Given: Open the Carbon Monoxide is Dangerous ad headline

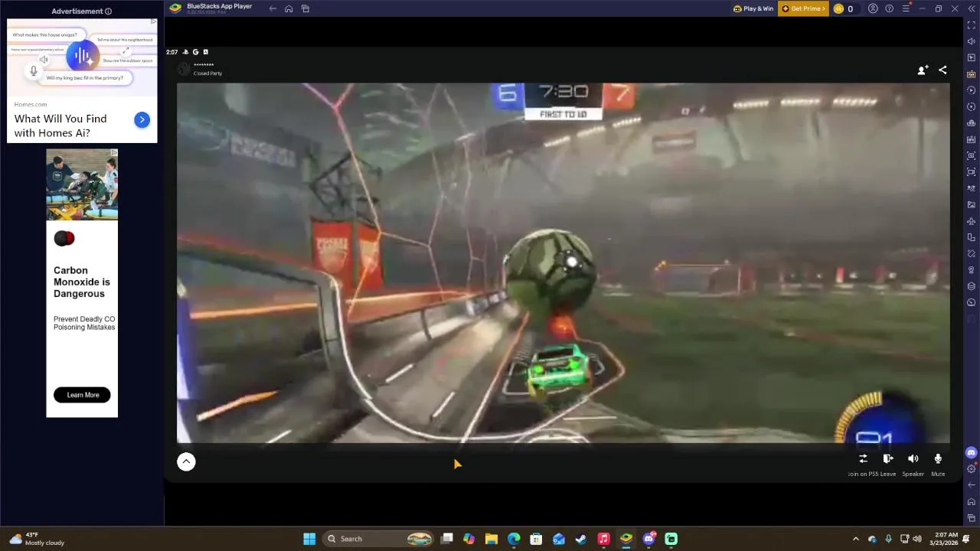Looking at the screenshot, I should 82,282.
